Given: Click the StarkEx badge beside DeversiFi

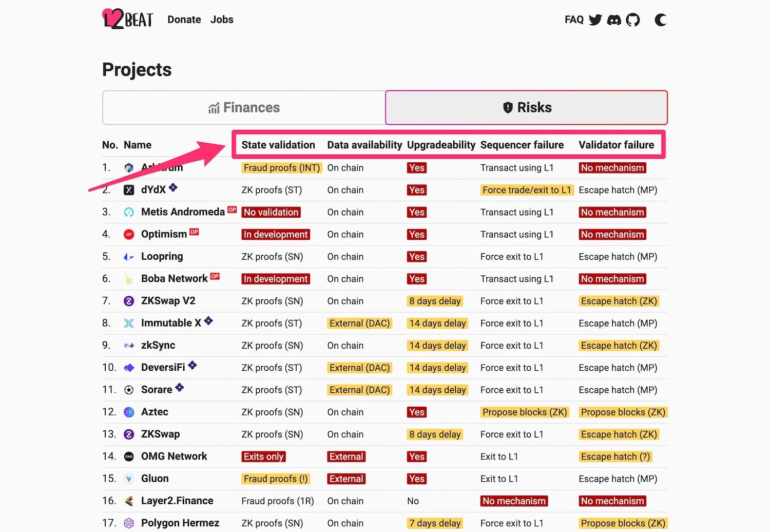Looking at the screenshot, I should (192, 365).
